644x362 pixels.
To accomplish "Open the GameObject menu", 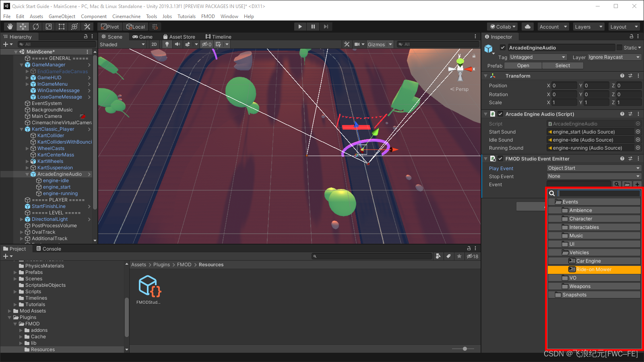I will [x=62, y=16].
